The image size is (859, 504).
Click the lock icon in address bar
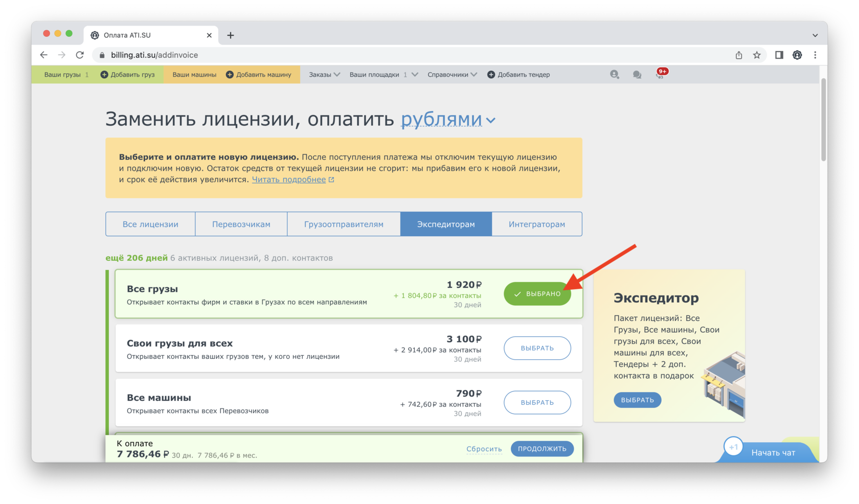[x=102, y=55]
